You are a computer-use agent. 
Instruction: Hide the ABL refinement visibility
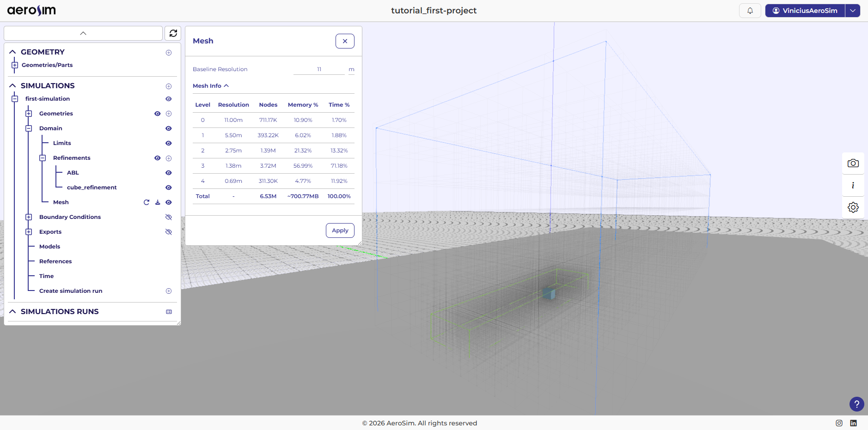[169, 173]
